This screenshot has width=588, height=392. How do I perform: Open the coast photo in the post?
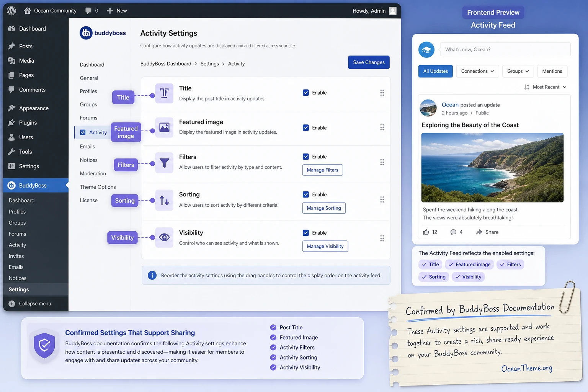pos(492,168)
